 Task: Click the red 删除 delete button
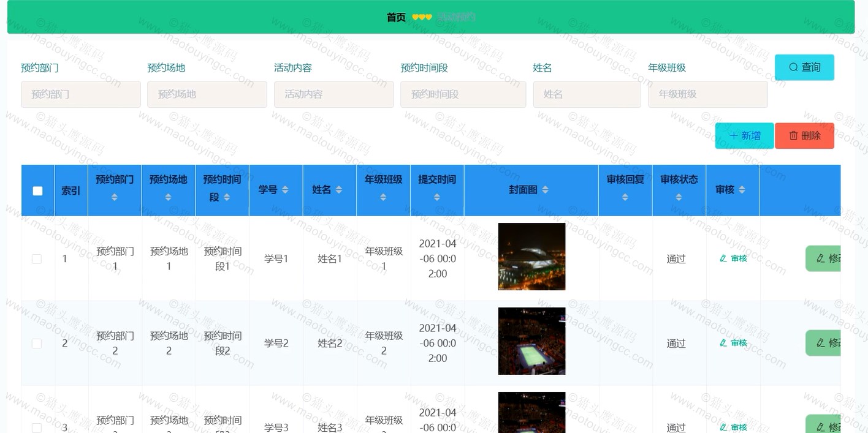point(804,136)
